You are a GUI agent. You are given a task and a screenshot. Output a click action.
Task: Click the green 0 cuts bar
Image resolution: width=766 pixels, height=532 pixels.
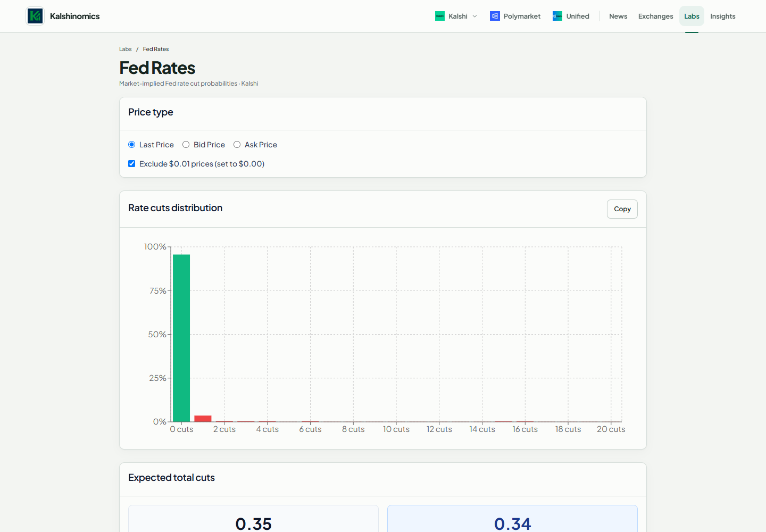coord(181,338)
